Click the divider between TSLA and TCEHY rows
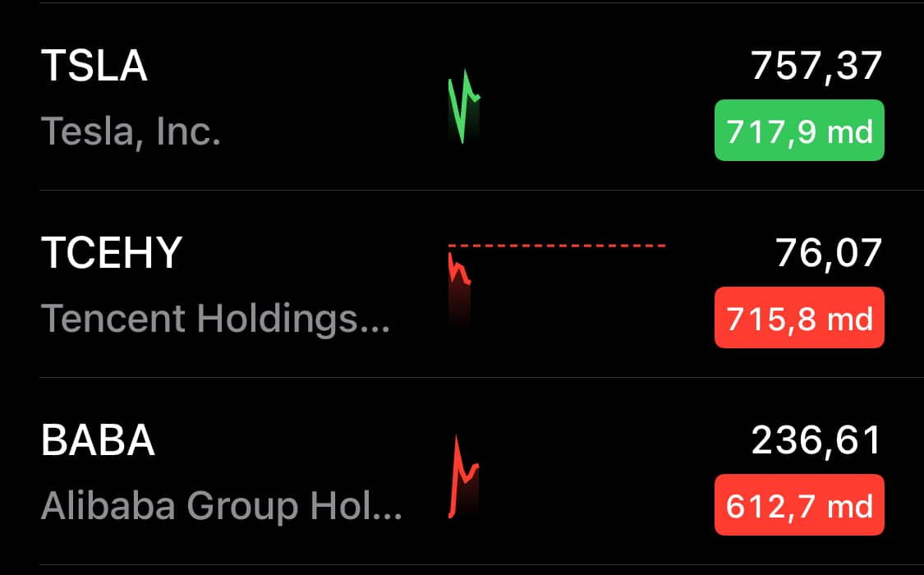Viewport: 924px width, 575px height. (x=481, y=191)
